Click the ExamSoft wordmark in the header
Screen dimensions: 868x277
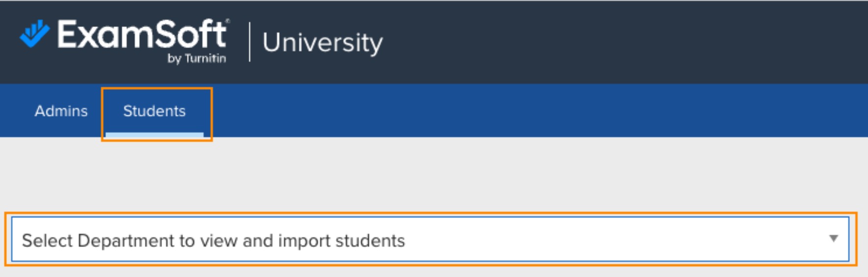pos(141,34)
